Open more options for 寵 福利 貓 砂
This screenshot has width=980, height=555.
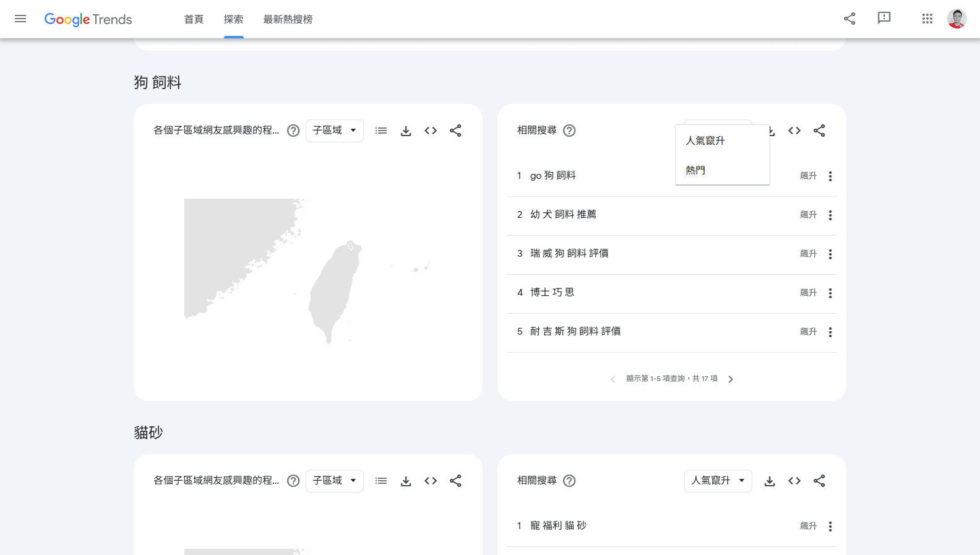coord(830,527)
